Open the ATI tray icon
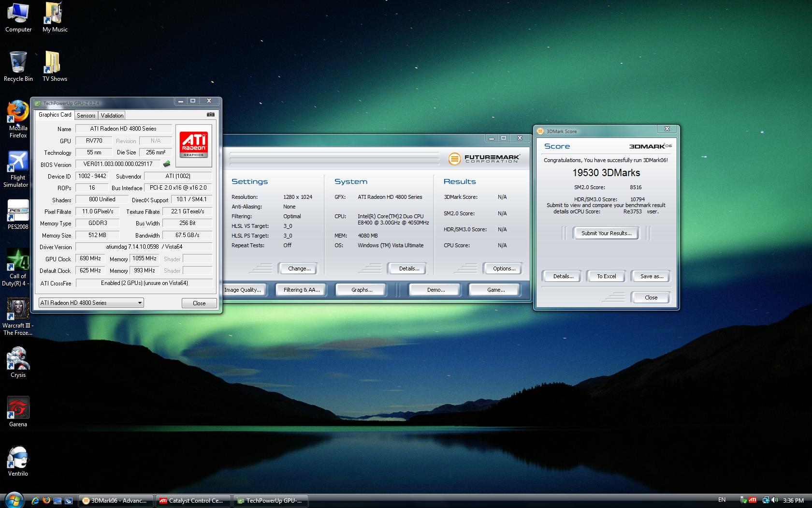Viewport: 812px width, 508px height. [753, 500]
